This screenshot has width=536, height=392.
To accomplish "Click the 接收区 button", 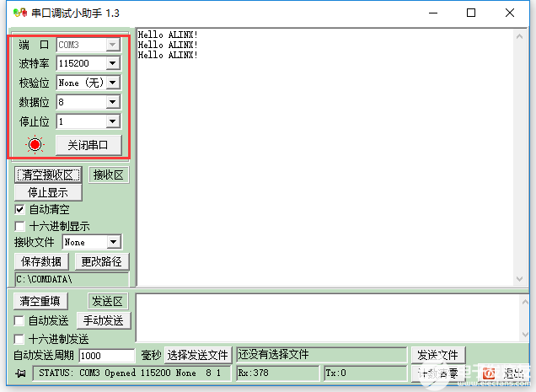I will click(x=109, y=175).
